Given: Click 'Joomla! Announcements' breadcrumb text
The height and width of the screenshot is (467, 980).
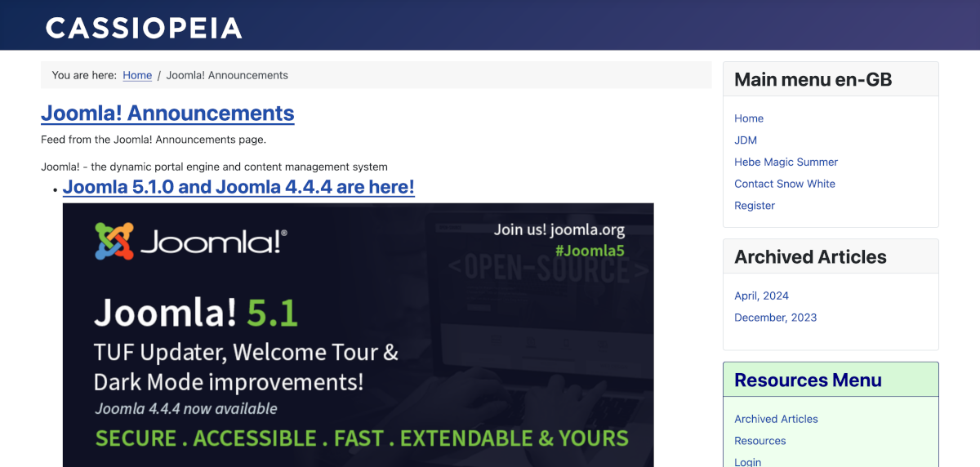Looking at the screenshot, I should click(227, 75).
